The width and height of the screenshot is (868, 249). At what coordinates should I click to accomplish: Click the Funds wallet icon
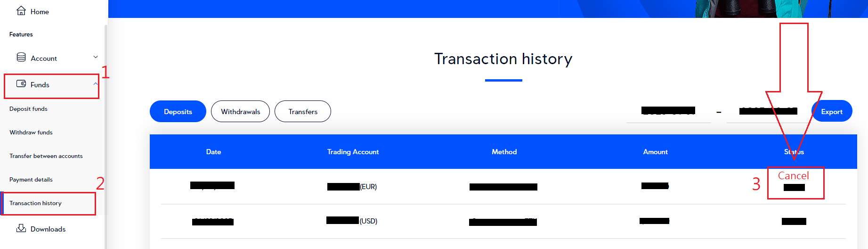pyautogui.click(x=21, y=84)
